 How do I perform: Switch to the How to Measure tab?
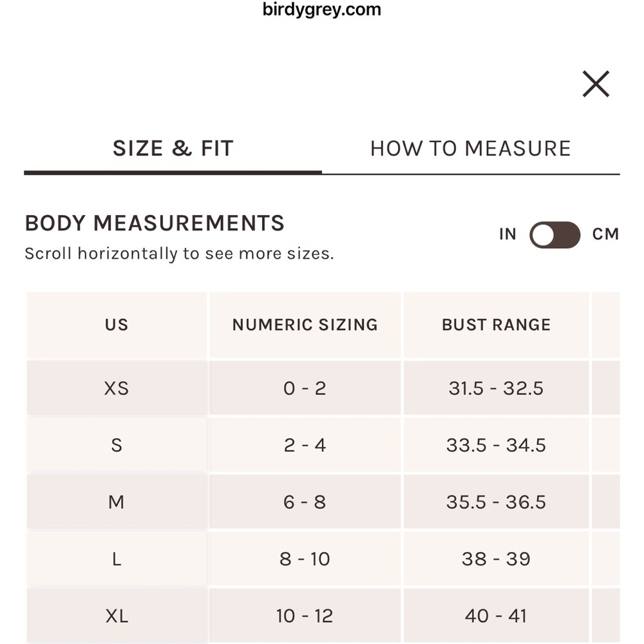pos(471,148)
